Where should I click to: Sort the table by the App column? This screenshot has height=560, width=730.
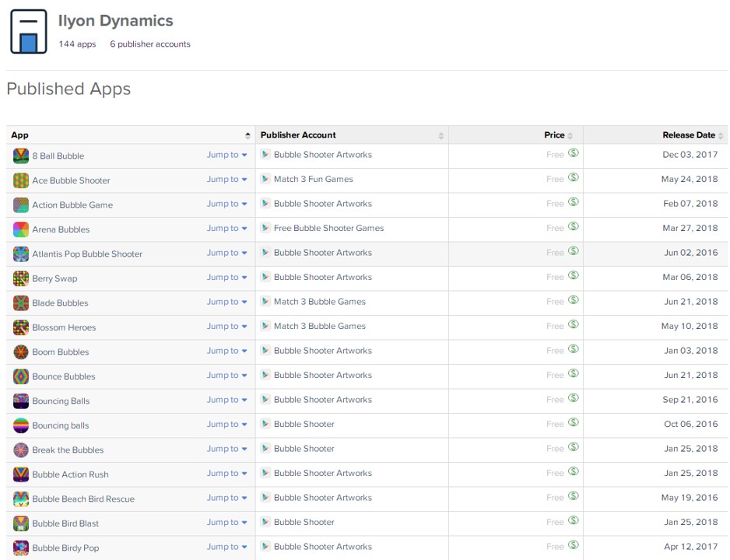click(20, 135)
